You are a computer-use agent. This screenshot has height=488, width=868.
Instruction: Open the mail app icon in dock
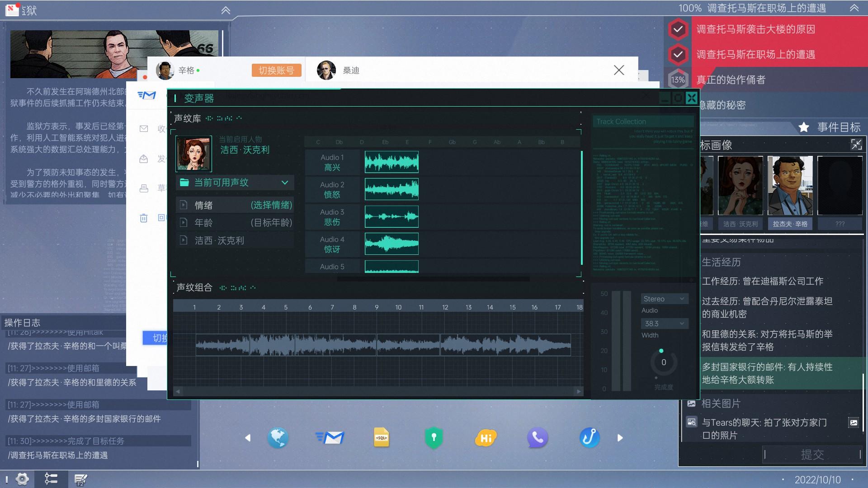click(x=330, y=437)
